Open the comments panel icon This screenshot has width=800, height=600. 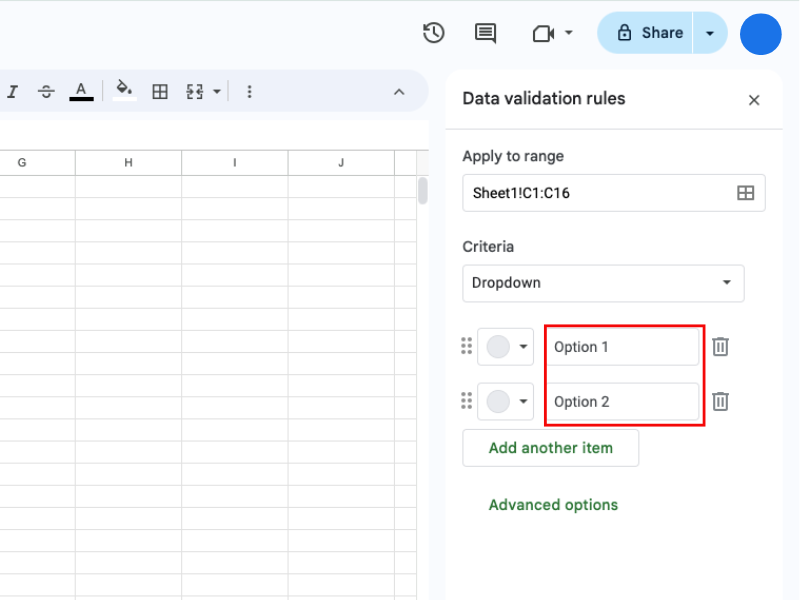click(485, 33)
